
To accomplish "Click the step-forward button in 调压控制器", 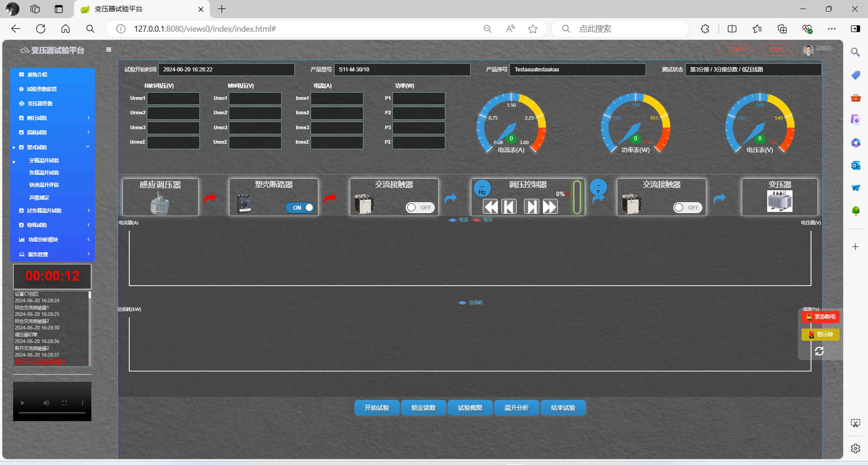I will [531, 207].
